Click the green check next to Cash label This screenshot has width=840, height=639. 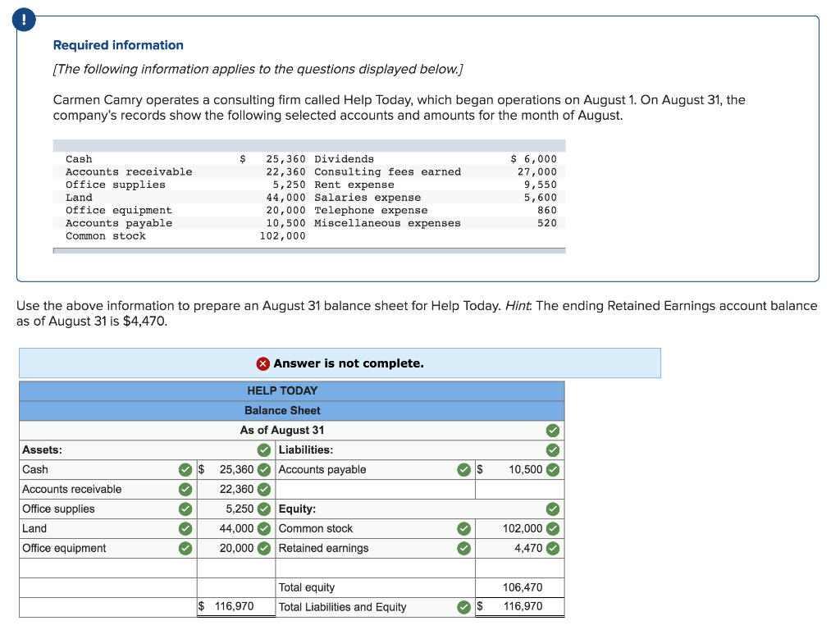click(185, 470)
